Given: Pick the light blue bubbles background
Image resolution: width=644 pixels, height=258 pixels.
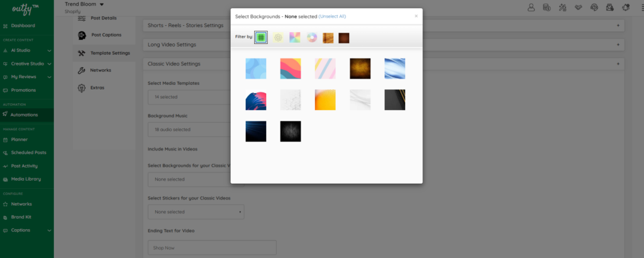Looking at the screenshot, I should coord(256,69).
